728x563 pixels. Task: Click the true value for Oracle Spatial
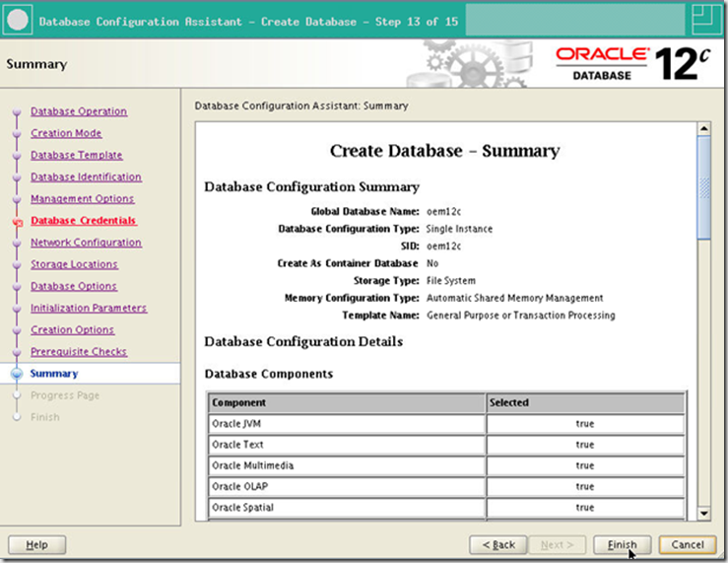[585, 507]
